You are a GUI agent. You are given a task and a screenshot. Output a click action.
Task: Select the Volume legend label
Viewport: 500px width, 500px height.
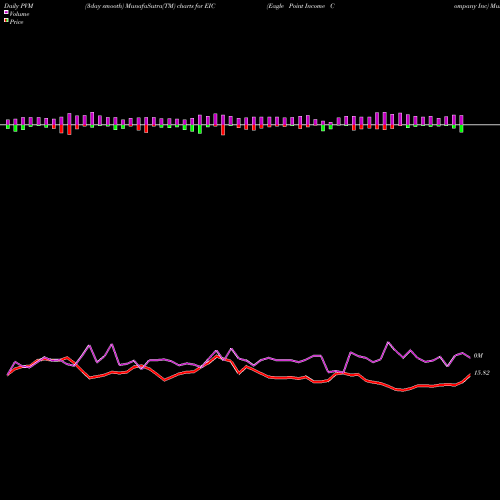19,14
